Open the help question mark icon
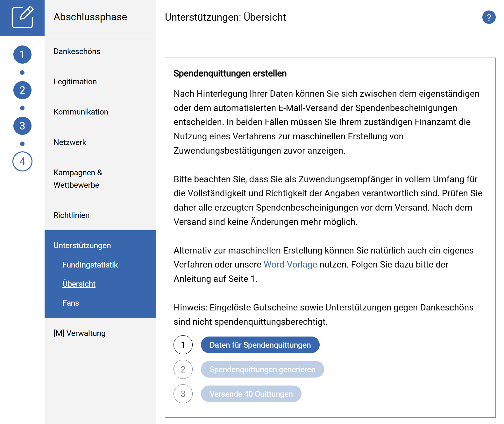The width and height of the screenshot is (504, 424). click(x=489, y=17)
